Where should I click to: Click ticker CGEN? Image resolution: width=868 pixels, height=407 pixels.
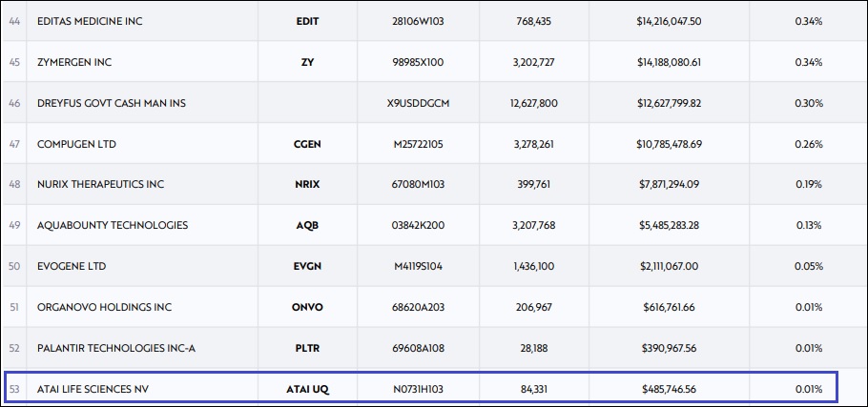308,144
